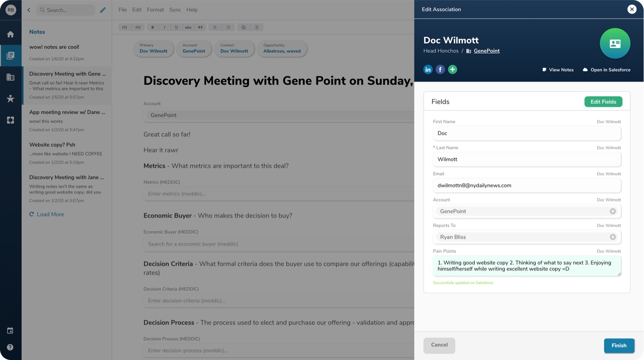
Task: Open the File menu
Action: [x=123, y=10]
